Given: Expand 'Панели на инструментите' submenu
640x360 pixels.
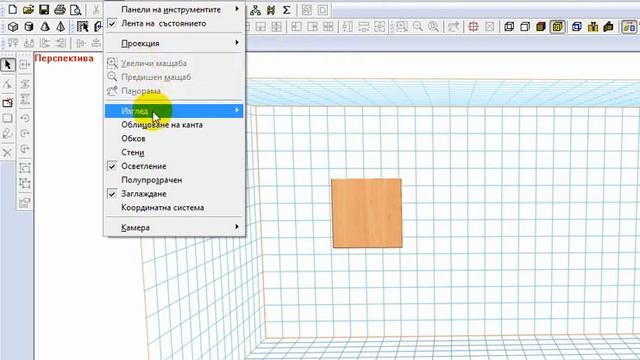Looking at the screenshot, I should 175,9.
